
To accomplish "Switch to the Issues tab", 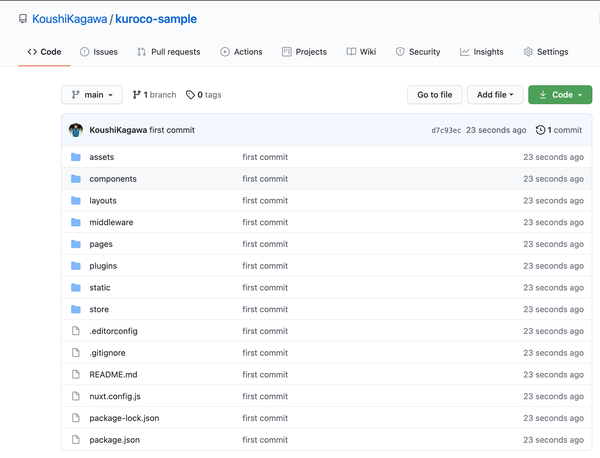I will click(x=99, y=52).
